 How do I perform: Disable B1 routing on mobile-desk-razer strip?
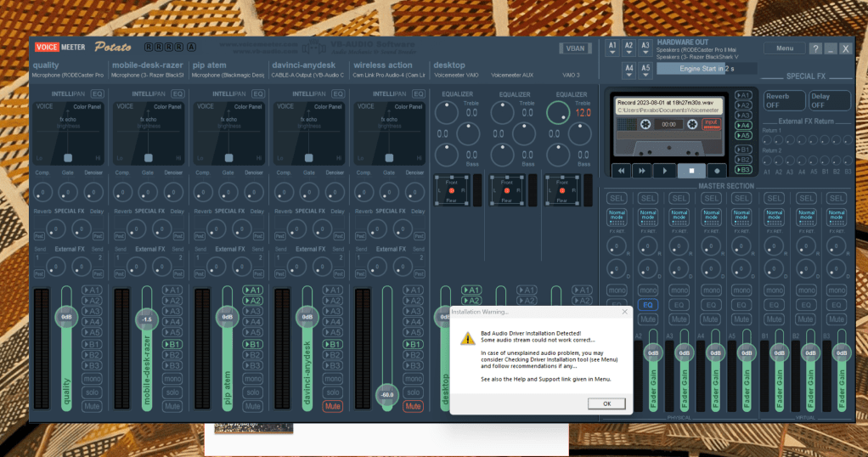172,345
